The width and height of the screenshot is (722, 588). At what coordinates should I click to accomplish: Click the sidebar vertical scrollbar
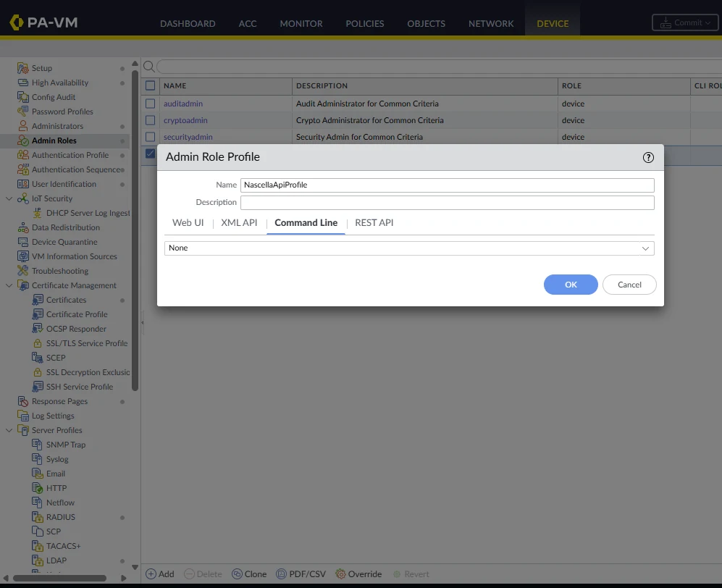click(135, 230)
